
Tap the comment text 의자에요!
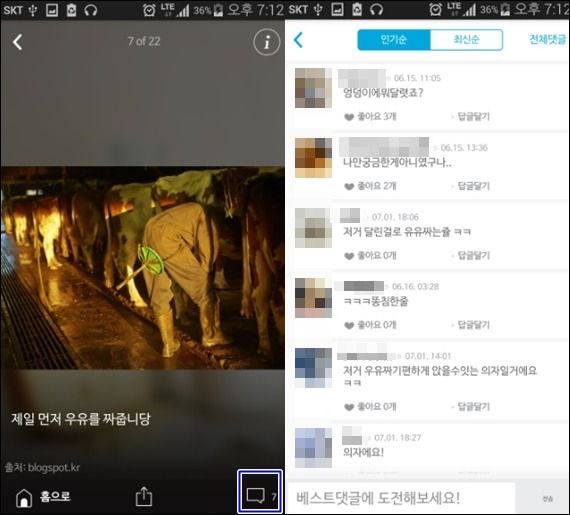click(x=364, y=452)
